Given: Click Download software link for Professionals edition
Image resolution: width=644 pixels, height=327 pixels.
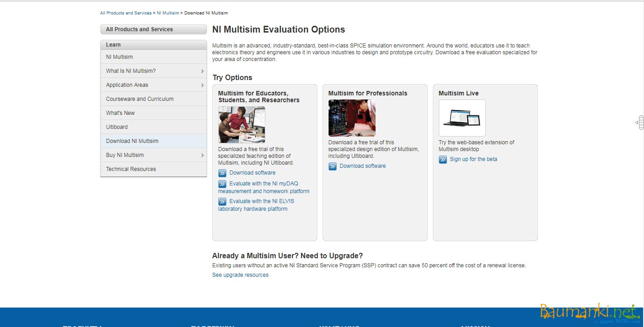Looking at the screenshot, I should coord(362,166).
